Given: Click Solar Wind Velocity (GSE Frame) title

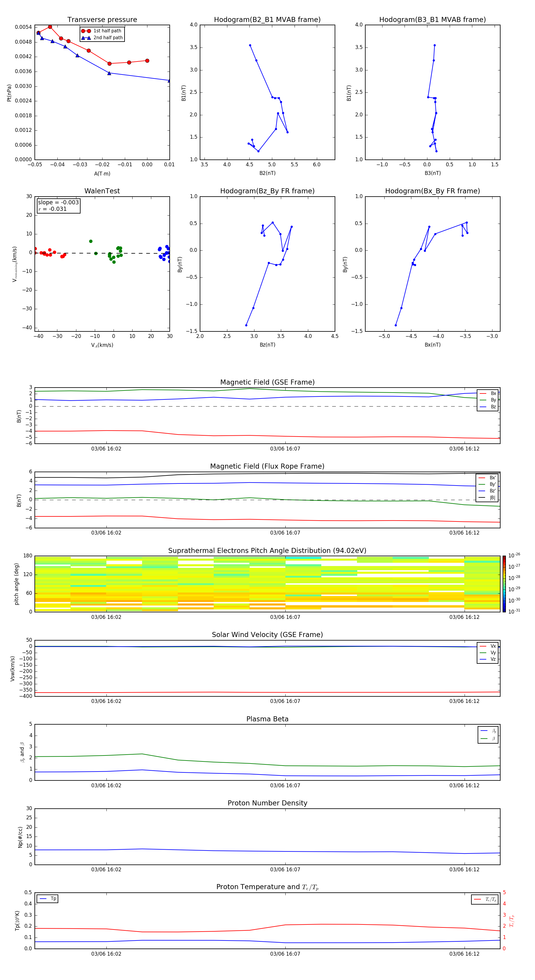Looking at the screenshot, I should coord(267,635).
